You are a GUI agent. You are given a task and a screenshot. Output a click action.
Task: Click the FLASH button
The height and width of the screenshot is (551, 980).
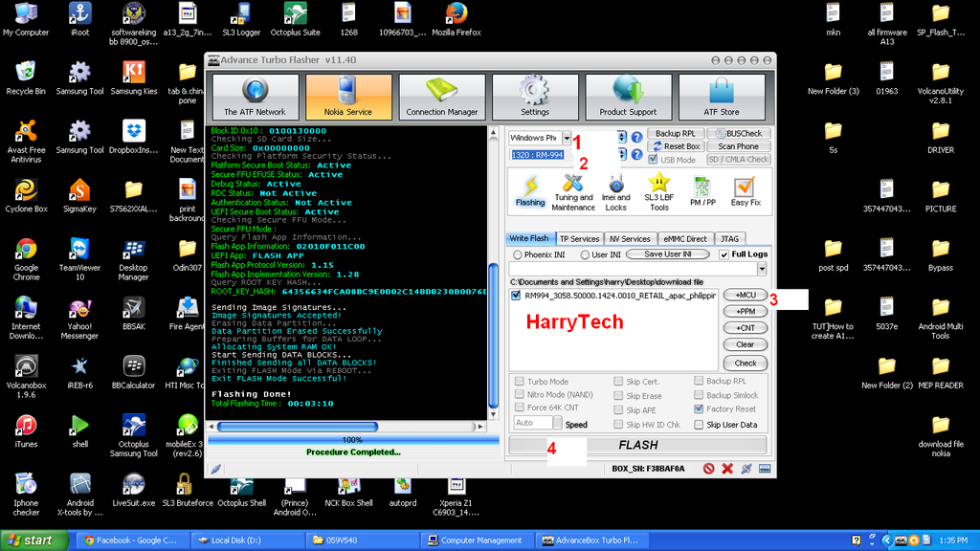coord(637,445)
